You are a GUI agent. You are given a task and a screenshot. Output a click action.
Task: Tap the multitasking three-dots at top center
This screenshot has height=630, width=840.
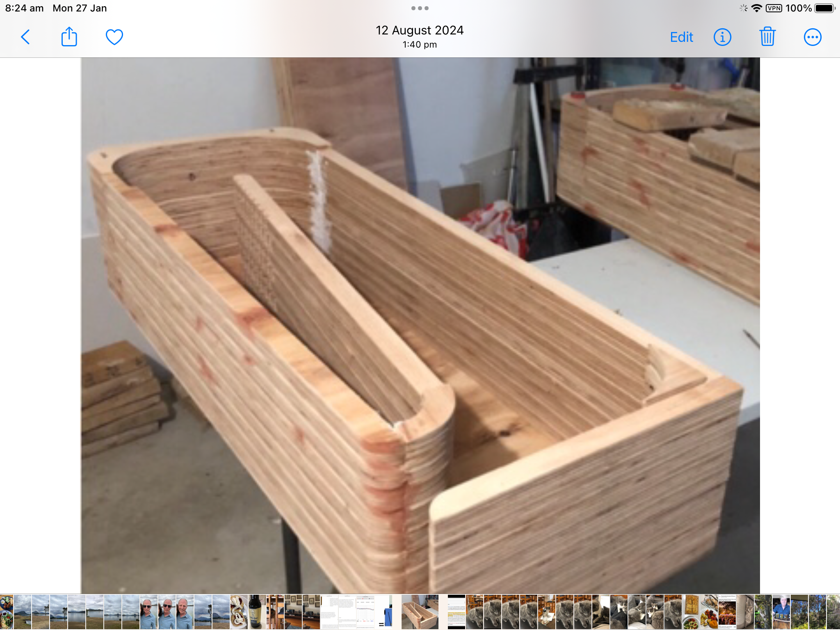point(420,8)
